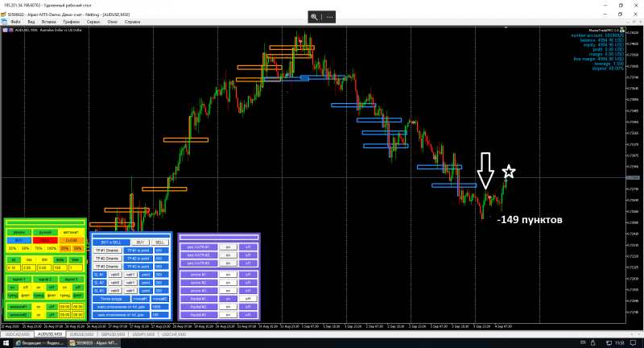Click the точка#2 entry point button
Image resolution: width=644 pixels, height=348 pixels.
[159, 299]
